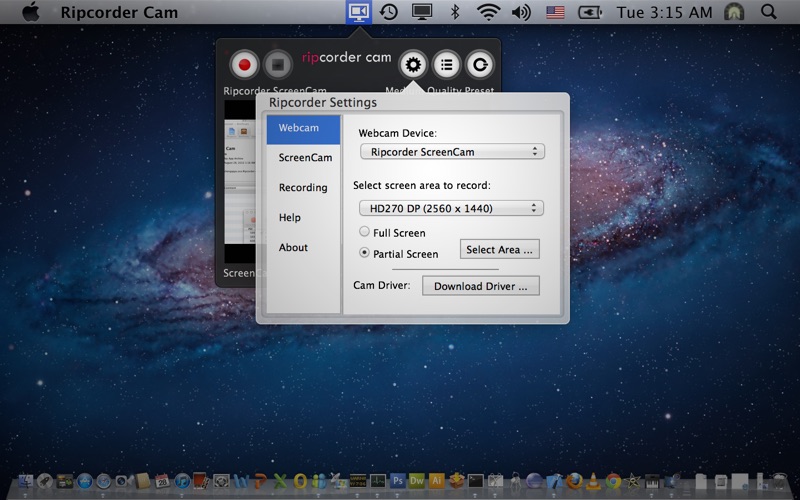Open Time Machine menu bar icon
The height and width of the screenshot is (500, 800).
tap(388, 12)
